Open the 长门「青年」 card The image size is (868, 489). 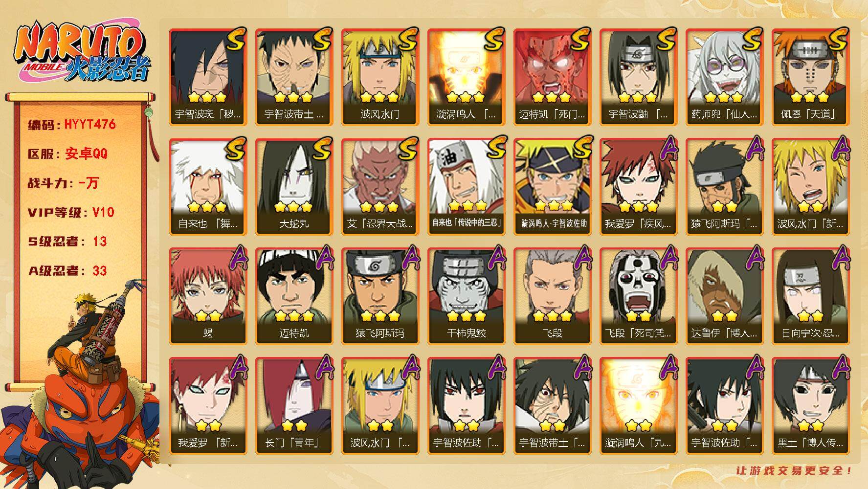pos(294,405)
